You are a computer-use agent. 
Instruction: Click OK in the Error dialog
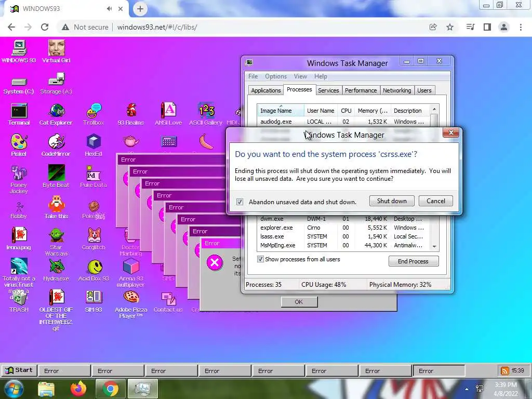point(299,302)
